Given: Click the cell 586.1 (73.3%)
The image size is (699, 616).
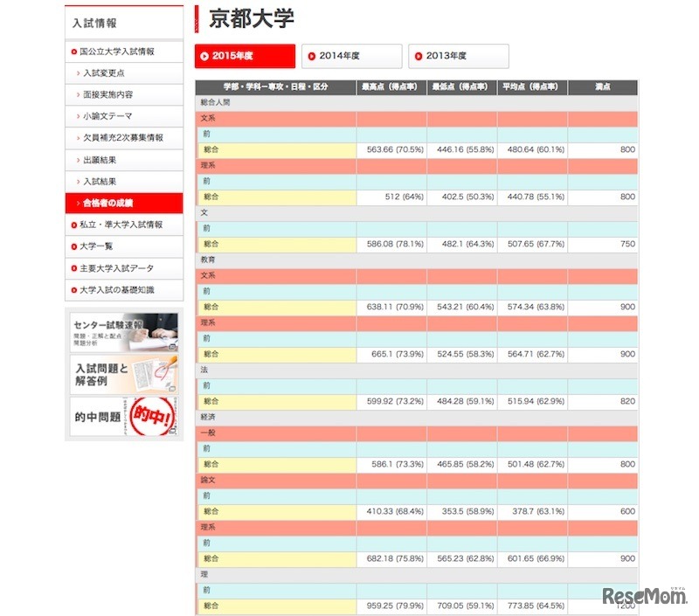Looking at the screenshot, I should (x=391, y=465).
